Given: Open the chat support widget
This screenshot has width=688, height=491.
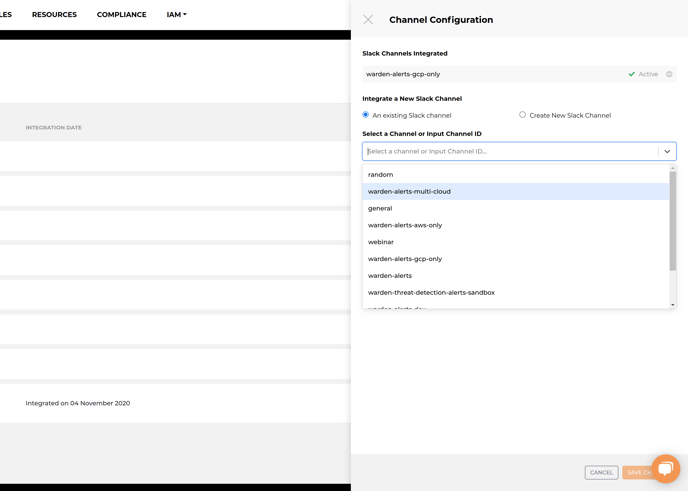Looking at the screenshot, I should pyautogui.click(x=666, y=469).
